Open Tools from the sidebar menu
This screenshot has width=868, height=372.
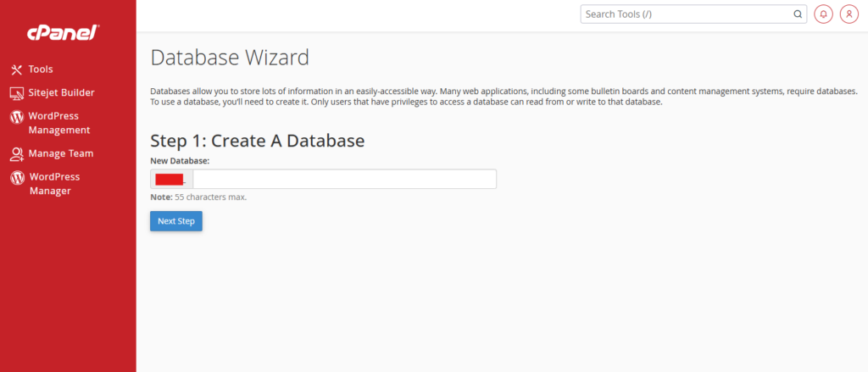pyautogui.click(x=41, y=69)
